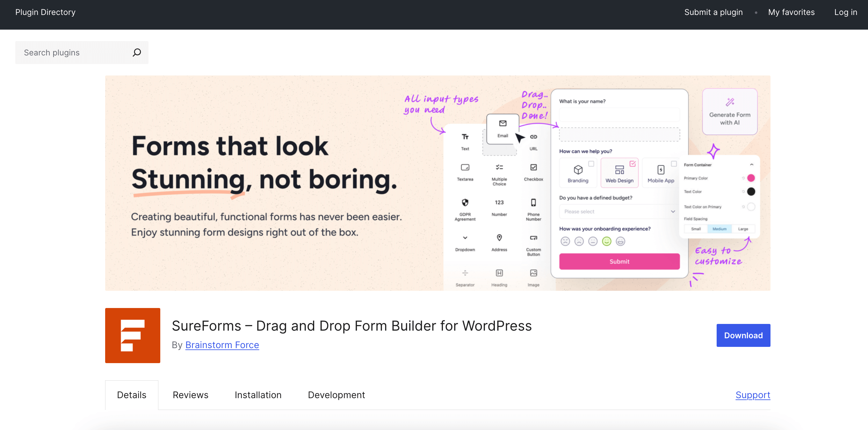The height and width of the screenshot is (430, 868).
Task: Click the Generate Form with AI wand
Action: pyautogui.click(x=730, y=102)
